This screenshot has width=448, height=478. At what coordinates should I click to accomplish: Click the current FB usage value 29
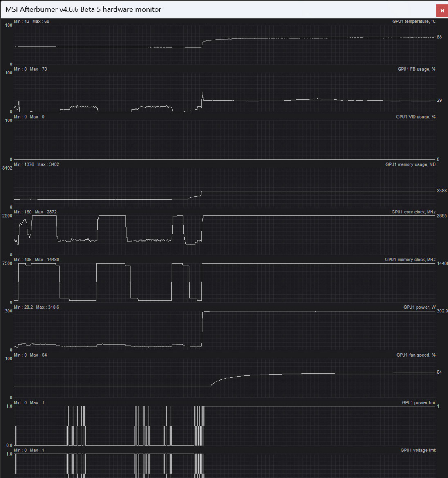[x=439, y=100]
